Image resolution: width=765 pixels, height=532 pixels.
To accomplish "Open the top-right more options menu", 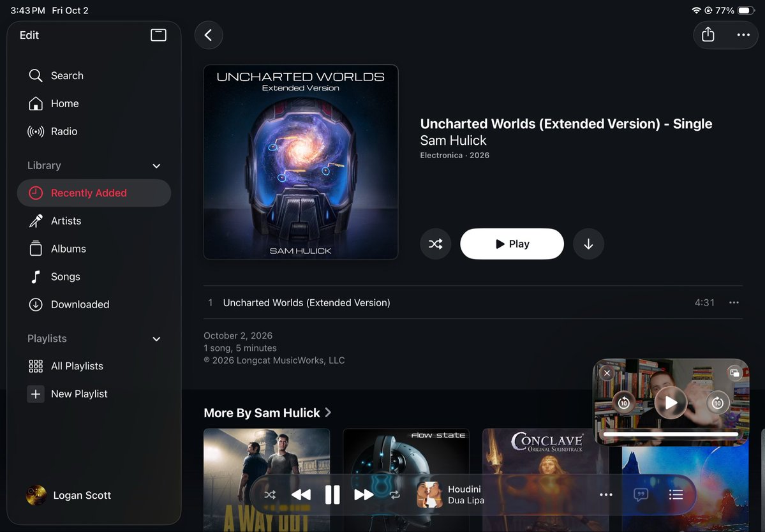I will 743,34.
